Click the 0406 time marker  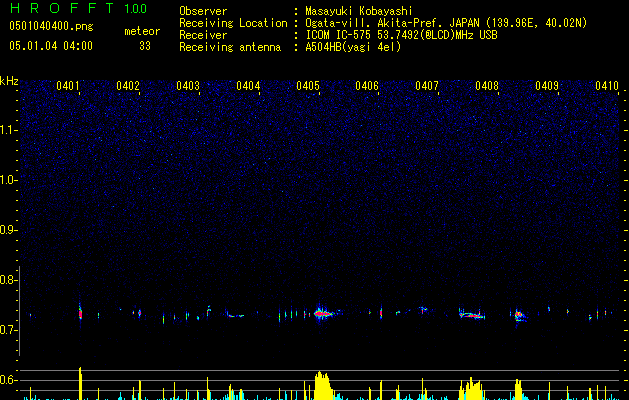(x=367, y=86)
